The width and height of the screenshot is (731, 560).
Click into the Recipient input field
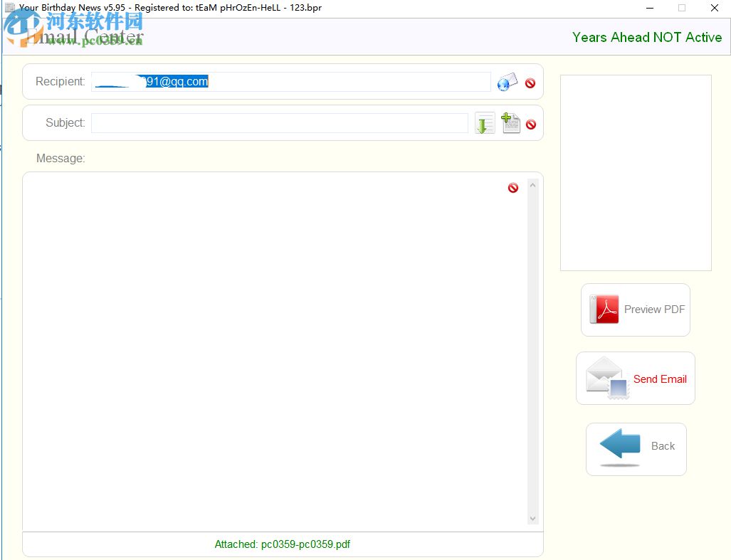pyautogui.click(x=291, y=82)
